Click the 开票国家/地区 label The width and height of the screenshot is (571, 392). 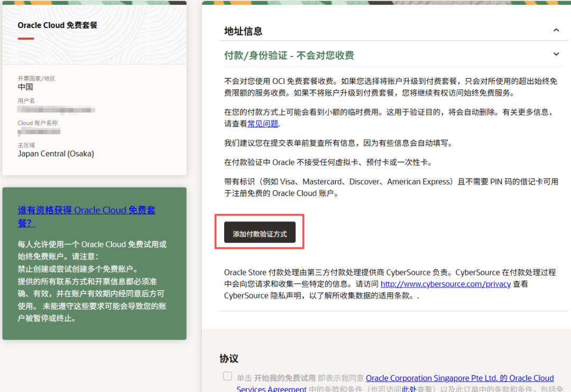click(x=36, y=78)
